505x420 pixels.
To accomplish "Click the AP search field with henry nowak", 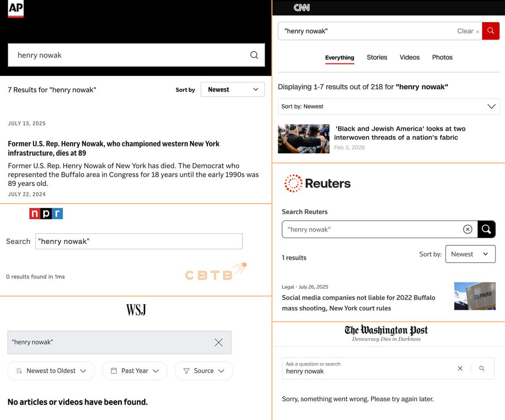I will pos(136,55).
